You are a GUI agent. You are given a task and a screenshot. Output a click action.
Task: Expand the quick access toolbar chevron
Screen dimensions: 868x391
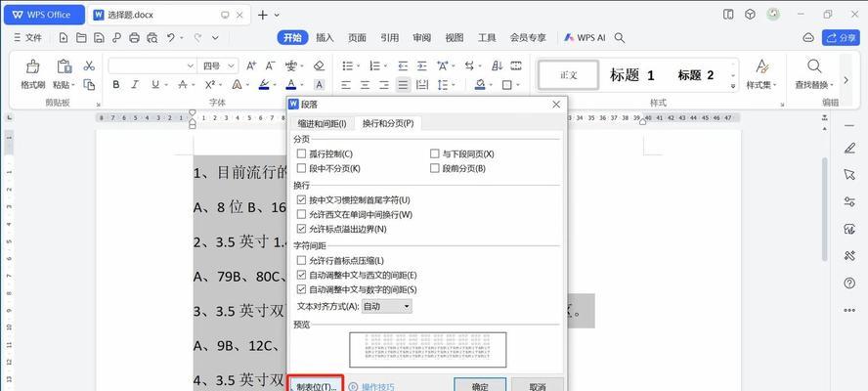coord(215,38)
